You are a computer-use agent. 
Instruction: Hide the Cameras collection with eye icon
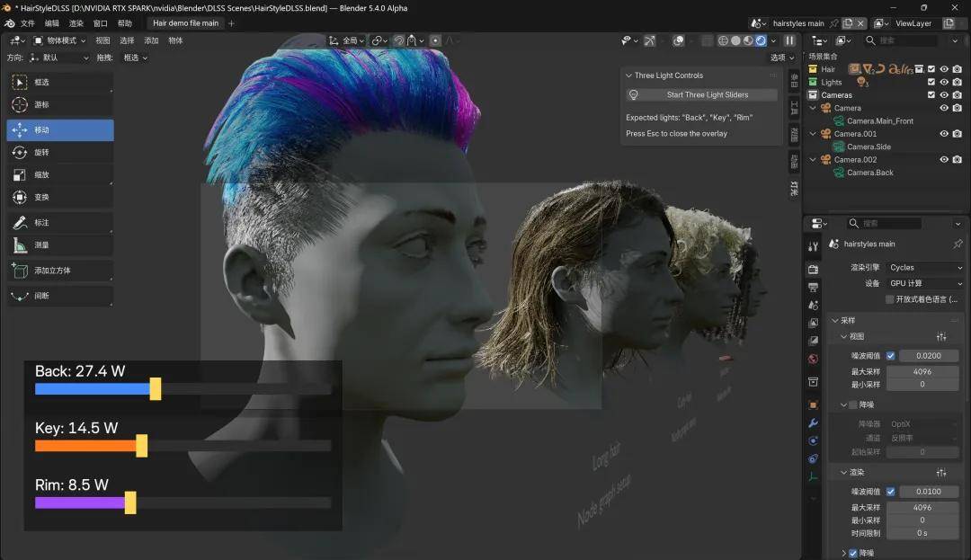(x=944, y=94)
